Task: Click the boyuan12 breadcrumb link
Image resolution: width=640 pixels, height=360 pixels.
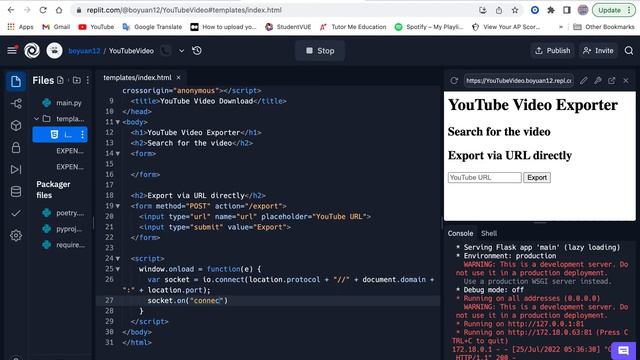Action: pyautogui.click(x=84, y=51)
